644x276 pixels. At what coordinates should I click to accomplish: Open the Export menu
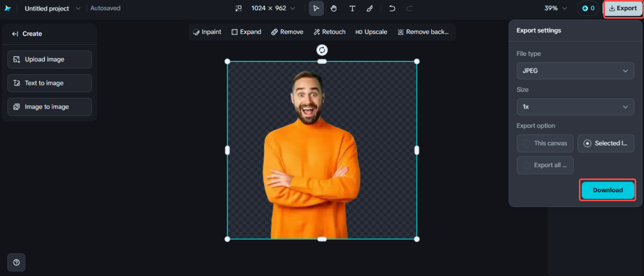623,8
